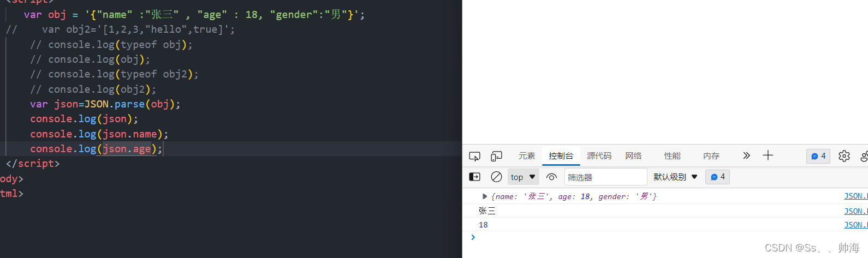Click the line console.log(json.name);

click(99, 134)
